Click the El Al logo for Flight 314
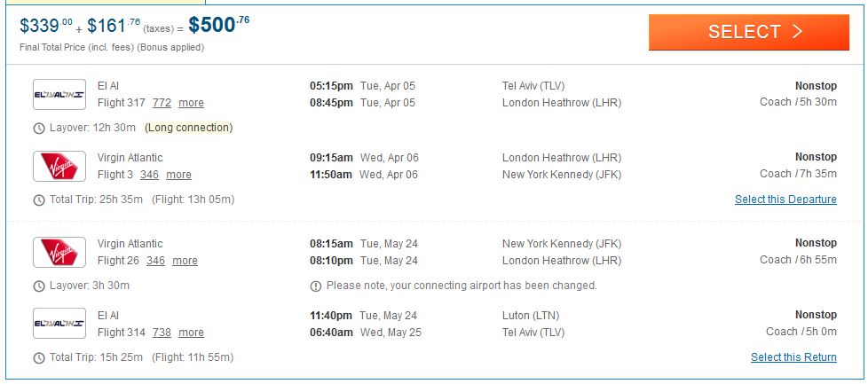The image size is (868, 384). pyautogui.click(x=59, y=325)
